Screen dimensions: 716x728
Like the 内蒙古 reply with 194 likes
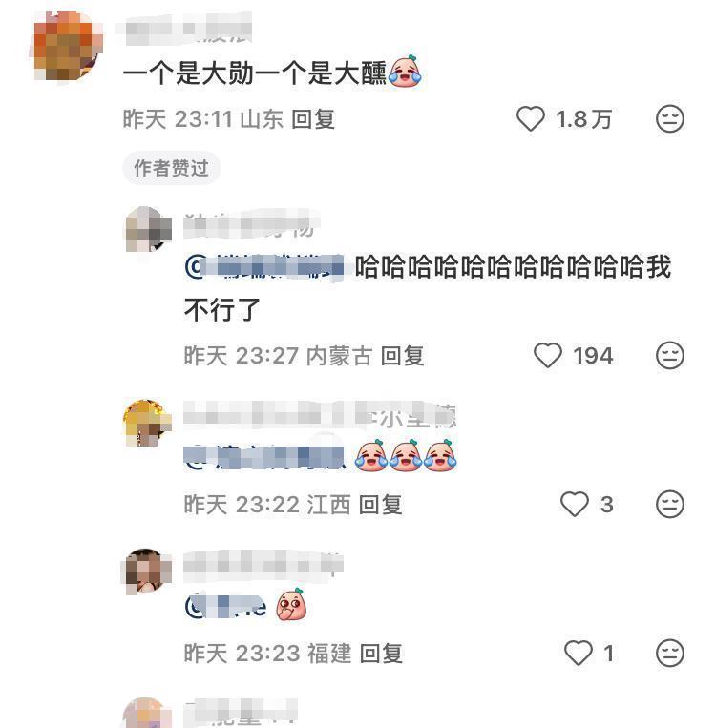click(548, 356)
